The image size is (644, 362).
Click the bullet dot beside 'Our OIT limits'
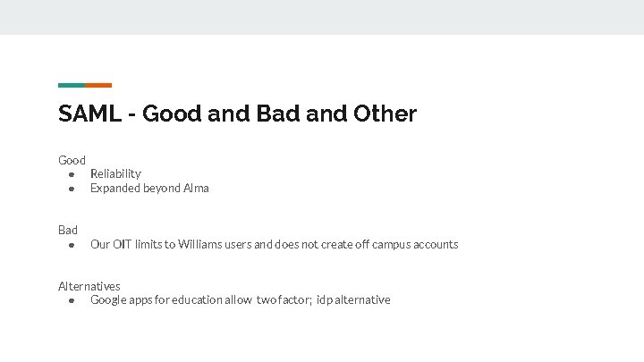point(72,245)
